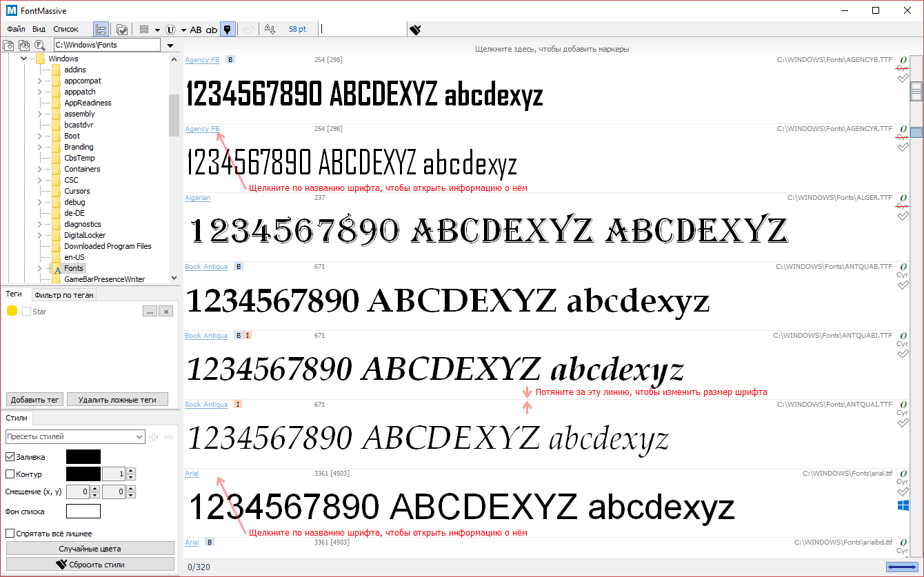Click the bold B badge on the first Agency FB

(x=230, y=60)
